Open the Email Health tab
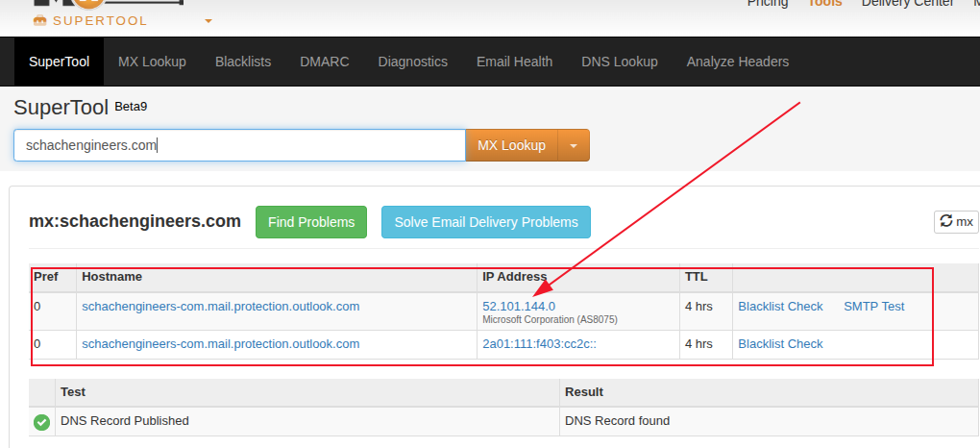The width and height of the screenshot is (980, 448). 514,62
